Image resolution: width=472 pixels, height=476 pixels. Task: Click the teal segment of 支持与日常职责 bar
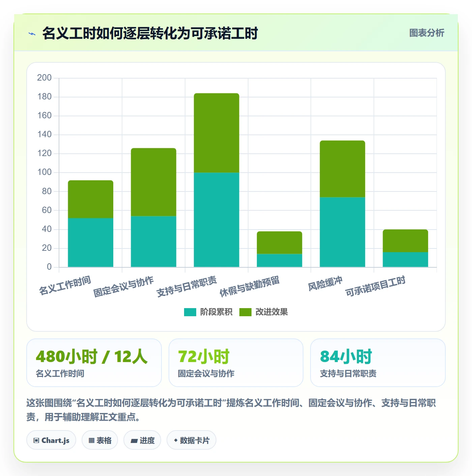(x=216, y=220)
